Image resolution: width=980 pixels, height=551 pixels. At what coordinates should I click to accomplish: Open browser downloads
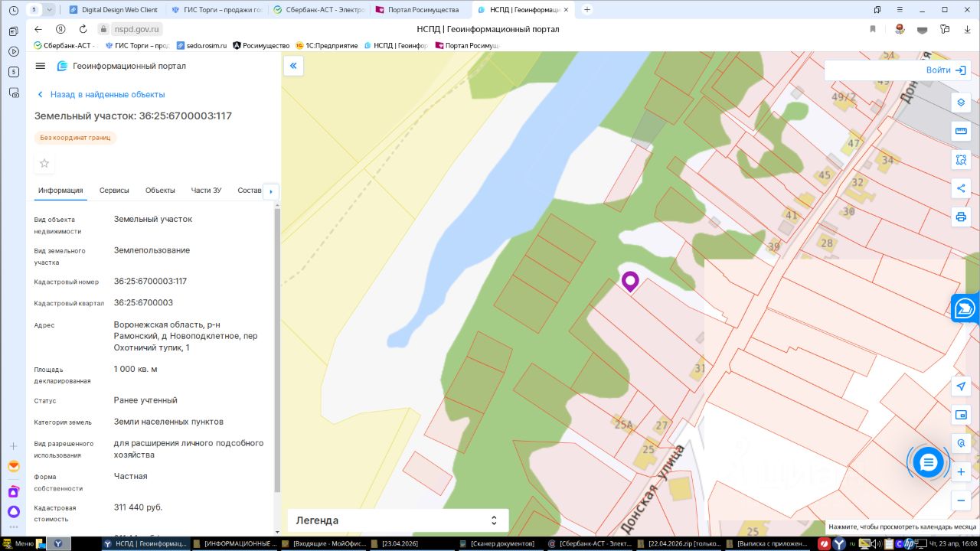tap(967, 29)
